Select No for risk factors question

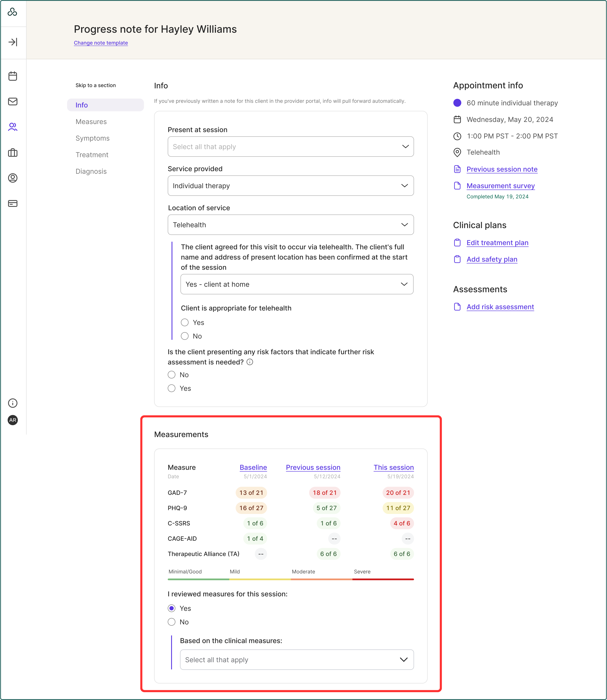172,374
